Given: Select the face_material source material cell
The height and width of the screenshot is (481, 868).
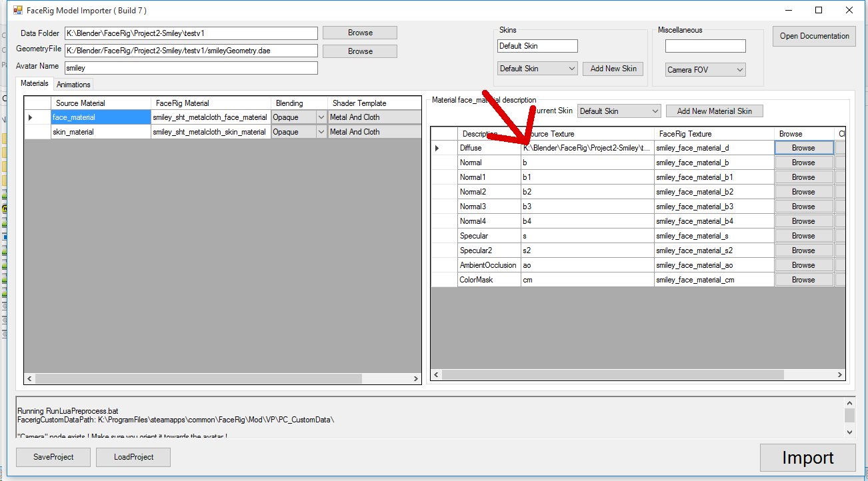Looking at the screenshot, I should pos(101,117).
